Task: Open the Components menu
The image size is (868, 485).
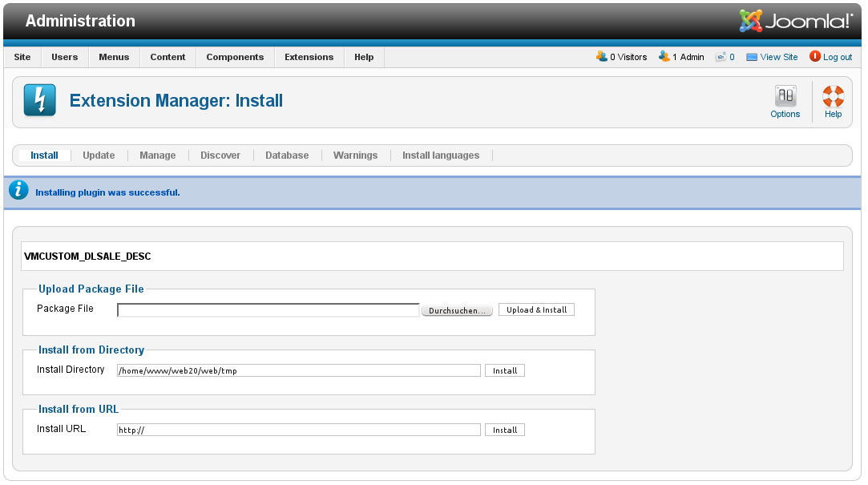Action: click(x=235, y=57)
